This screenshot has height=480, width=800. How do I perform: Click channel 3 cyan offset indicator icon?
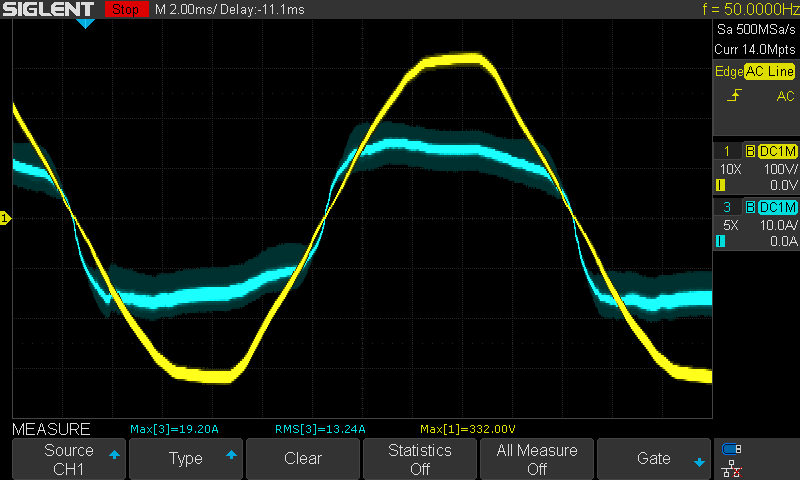(x=720, y=241)
